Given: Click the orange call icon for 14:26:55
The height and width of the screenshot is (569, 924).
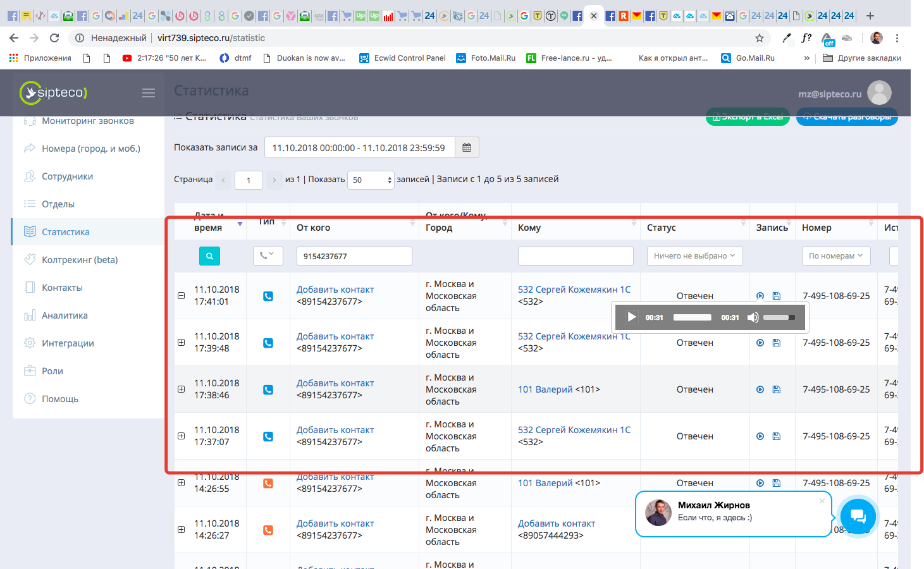Looking at the screenshot, I should point(268,483).
